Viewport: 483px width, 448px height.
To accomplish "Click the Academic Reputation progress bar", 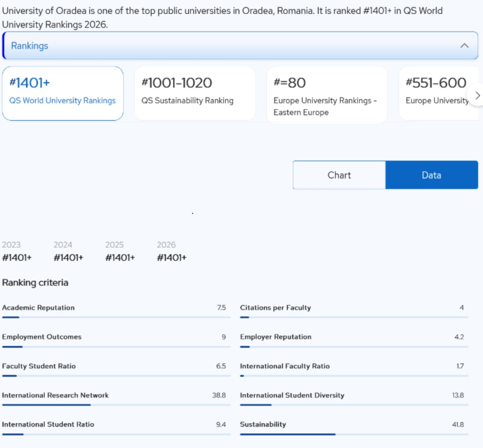I will click(x=117, y=317).
